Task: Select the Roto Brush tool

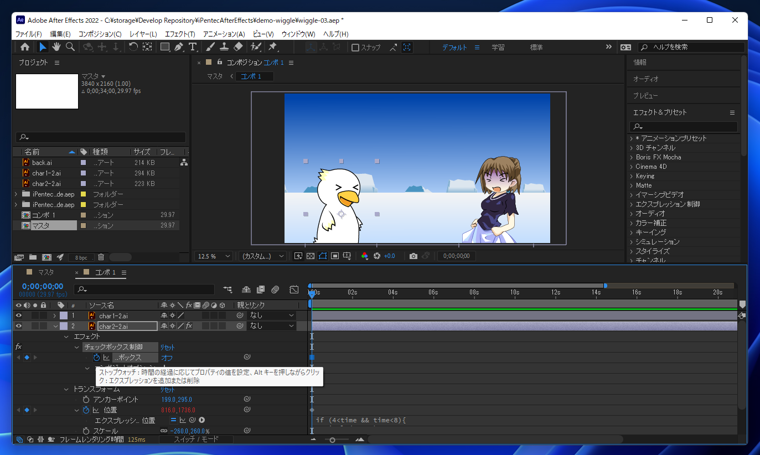Action: (255, 47)
